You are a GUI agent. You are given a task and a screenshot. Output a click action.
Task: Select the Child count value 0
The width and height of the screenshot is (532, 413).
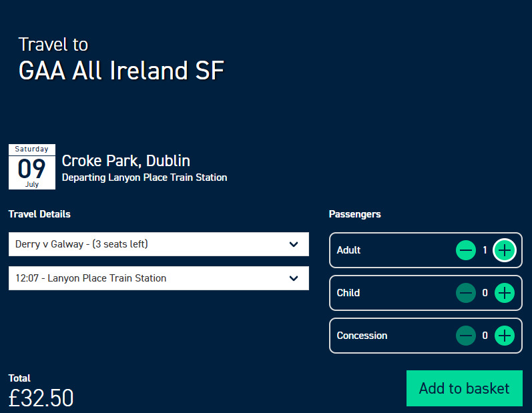(485, 293)
